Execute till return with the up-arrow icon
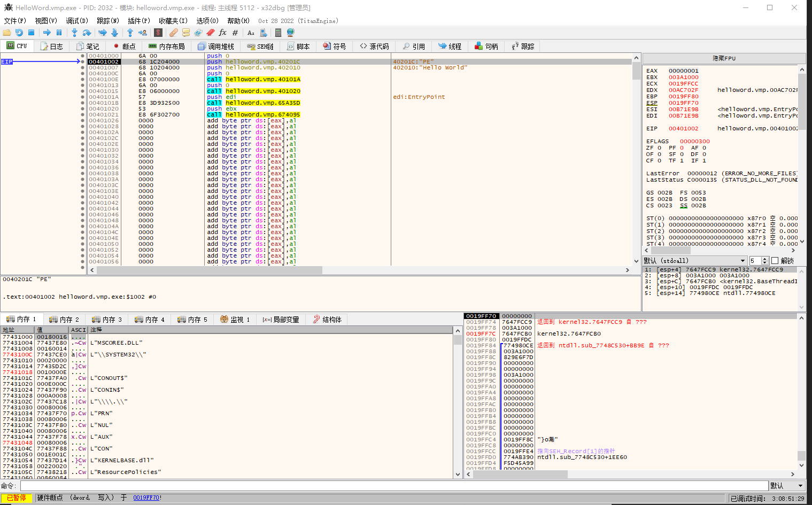Screen dimensions: 812x505 pyautogui.click(x=130, y=33)
